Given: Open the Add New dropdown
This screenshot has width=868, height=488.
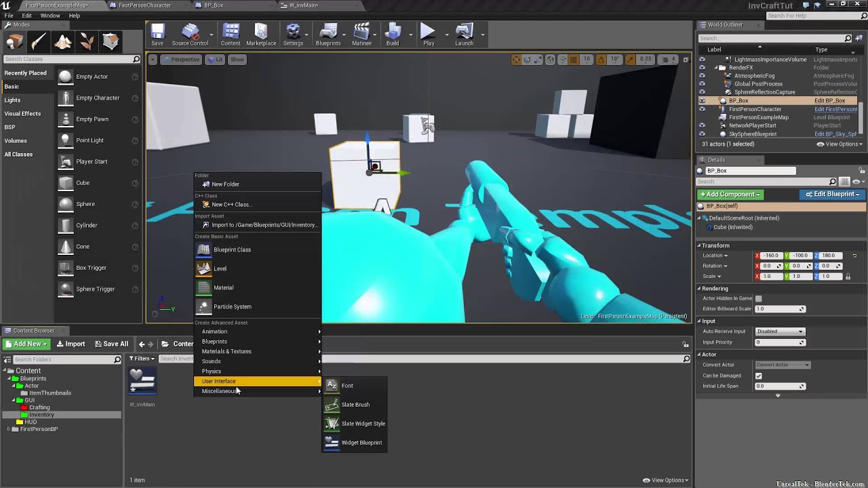Looking at the screenshot, I should [x=26, y=344].
